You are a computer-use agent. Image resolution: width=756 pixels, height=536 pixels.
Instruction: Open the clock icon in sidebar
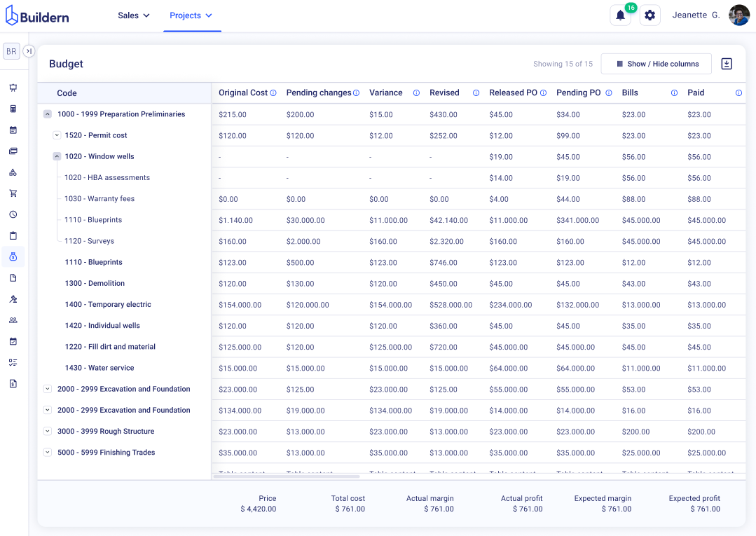point(13,214)
